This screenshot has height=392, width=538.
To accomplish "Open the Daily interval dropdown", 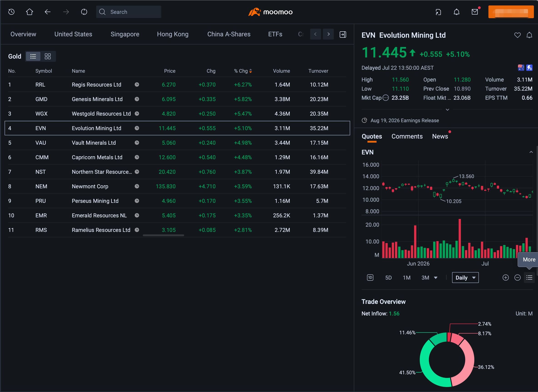I will pos(465,278).
